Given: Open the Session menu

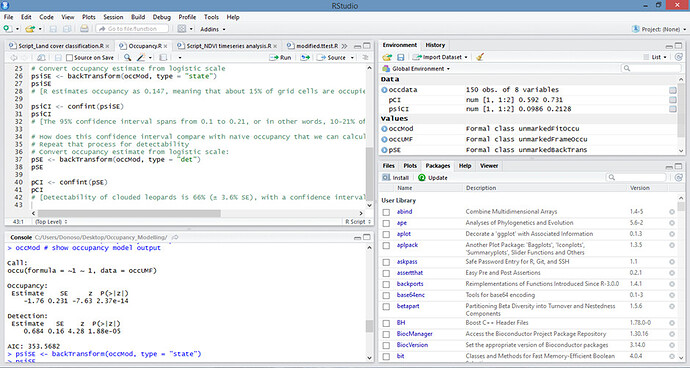Looking at the screenshot, I should (x=113, y=17).
